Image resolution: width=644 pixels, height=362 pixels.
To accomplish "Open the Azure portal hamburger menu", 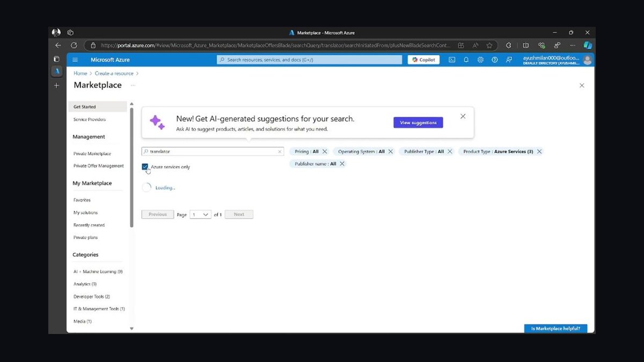I will pos(75,60).
